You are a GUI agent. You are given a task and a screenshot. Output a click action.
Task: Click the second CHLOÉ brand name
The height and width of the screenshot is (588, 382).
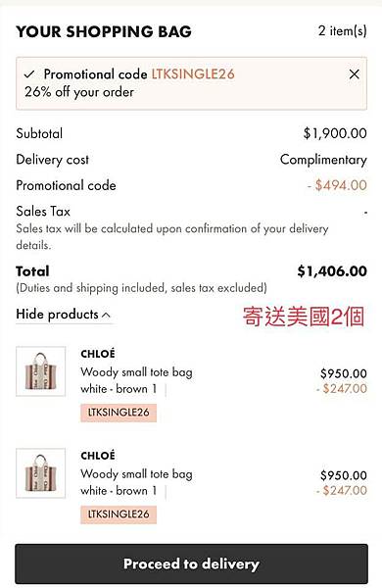[98, 456]
